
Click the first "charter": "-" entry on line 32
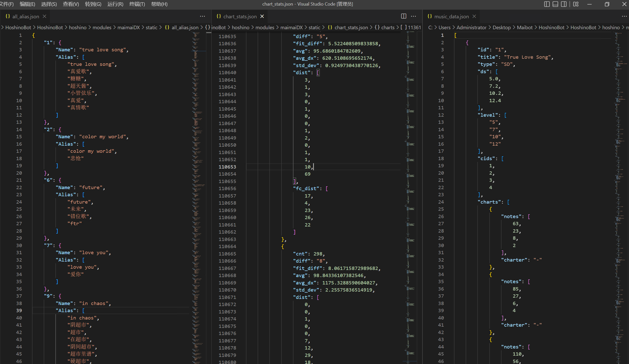521,260
